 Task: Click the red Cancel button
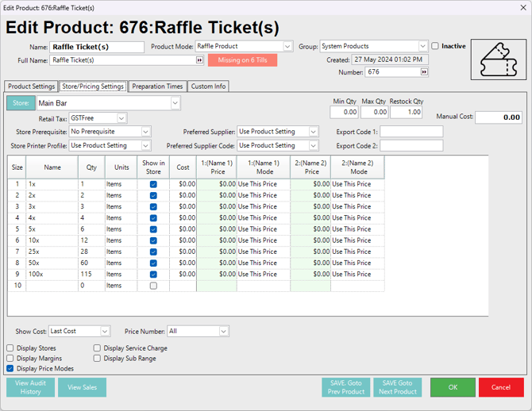501,387
